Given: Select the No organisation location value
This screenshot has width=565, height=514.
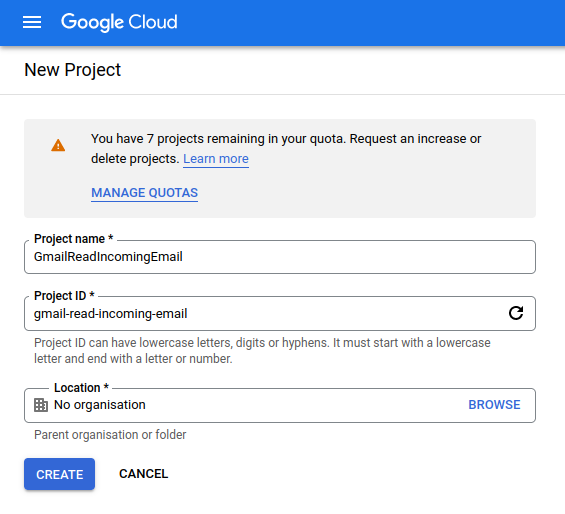Looking at the screenshot, I should pos(99,405).
